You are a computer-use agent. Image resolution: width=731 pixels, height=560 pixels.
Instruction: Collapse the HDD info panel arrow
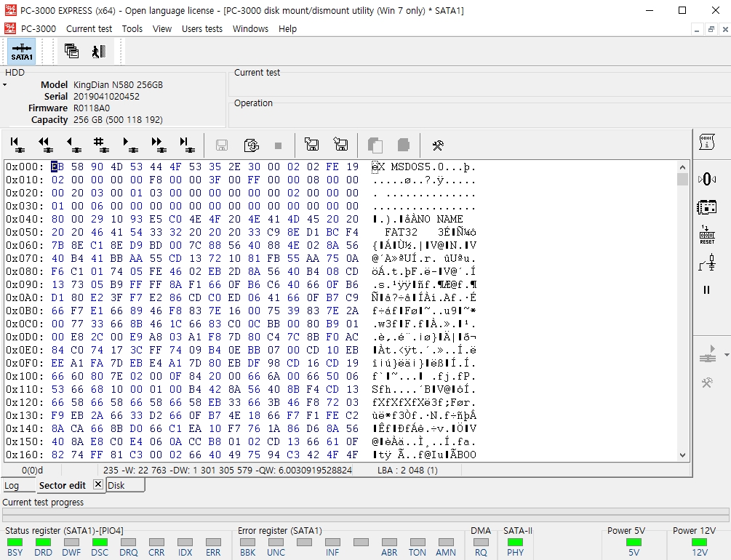pyautogui.click(x=4, y=85)
